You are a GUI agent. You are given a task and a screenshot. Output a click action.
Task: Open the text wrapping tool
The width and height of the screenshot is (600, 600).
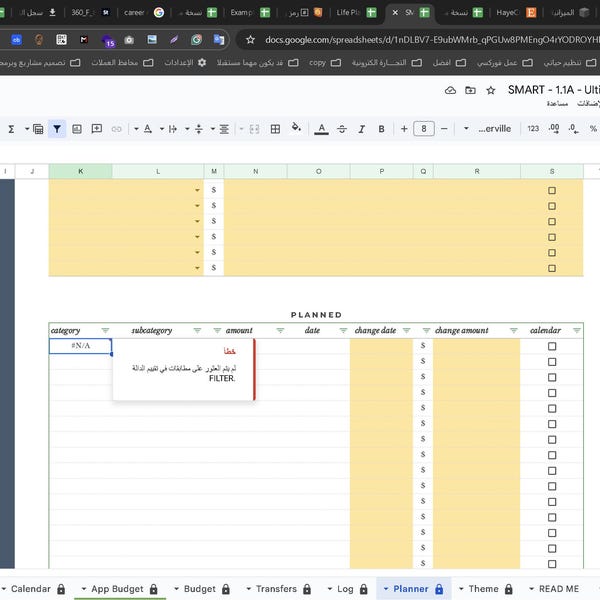[x=173, y=129]
